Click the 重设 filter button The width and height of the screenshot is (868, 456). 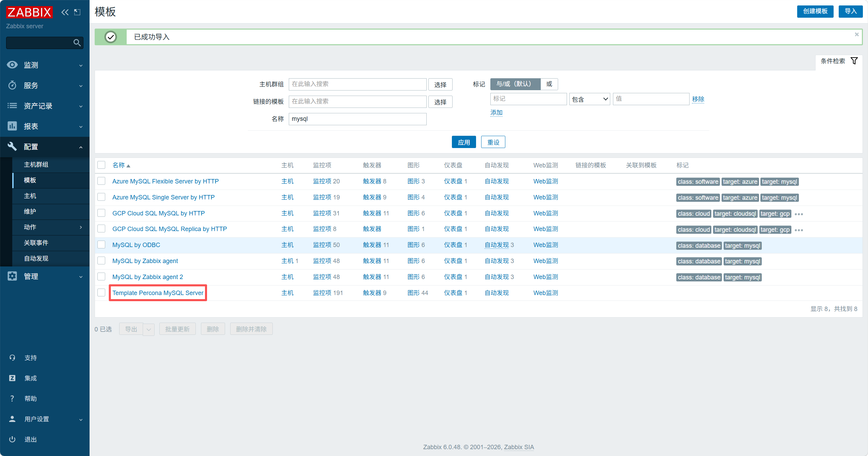(493, 142)
